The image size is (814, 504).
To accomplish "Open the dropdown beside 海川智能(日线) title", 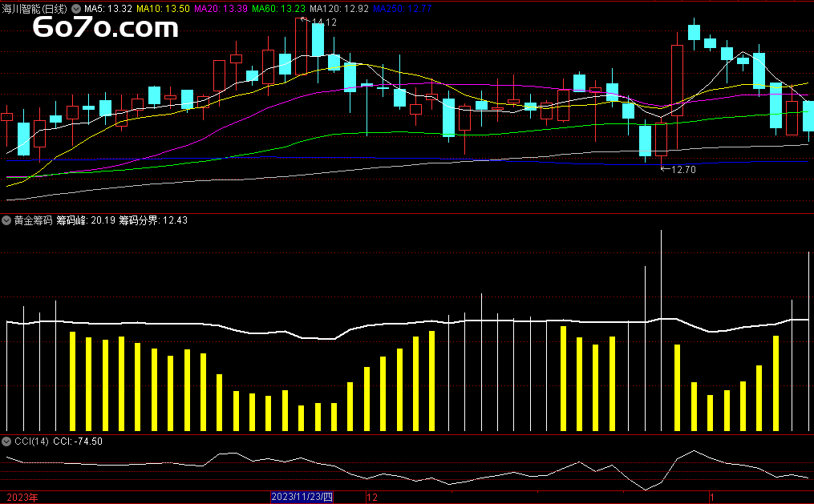I will (76, 9).
